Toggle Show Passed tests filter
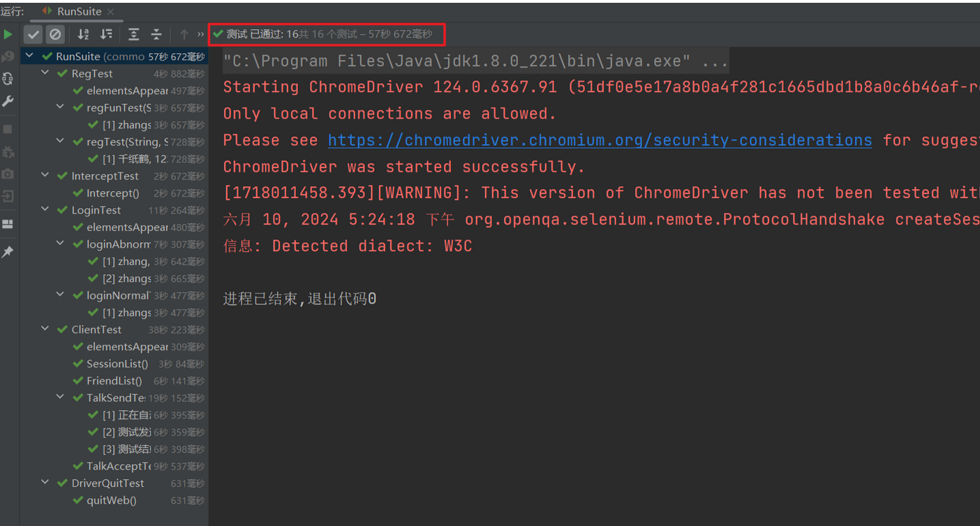This screenshot has width=980, height=526. (33, 34)
